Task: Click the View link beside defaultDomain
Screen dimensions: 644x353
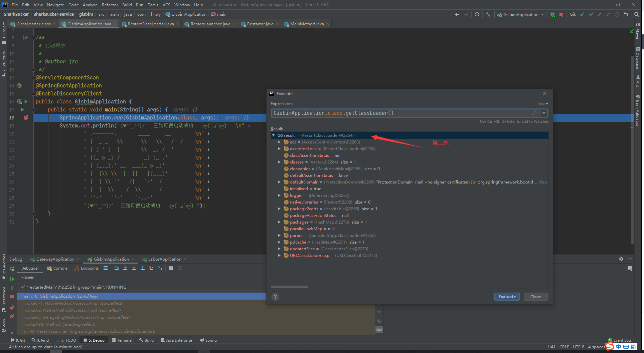Action: point(543,182)
